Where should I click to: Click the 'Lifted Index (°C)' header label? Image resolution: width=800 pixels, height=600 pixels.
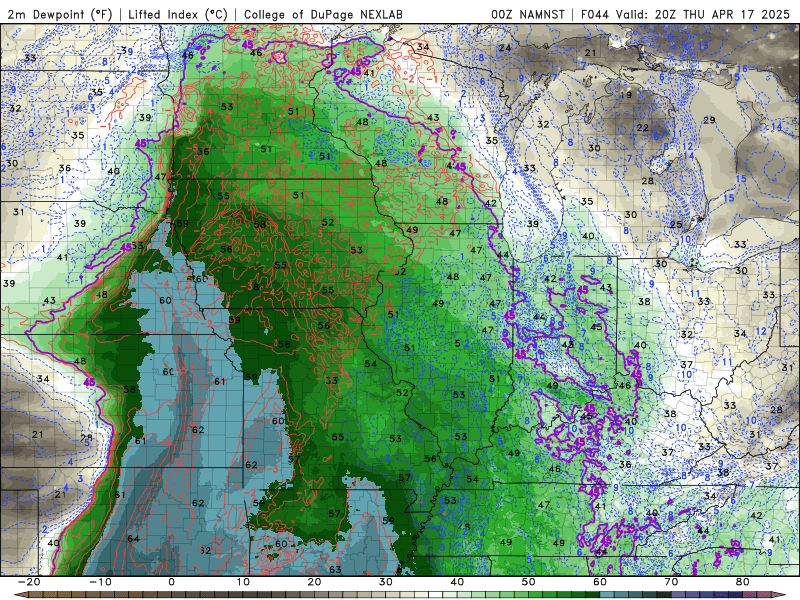(x=178, y=14)
